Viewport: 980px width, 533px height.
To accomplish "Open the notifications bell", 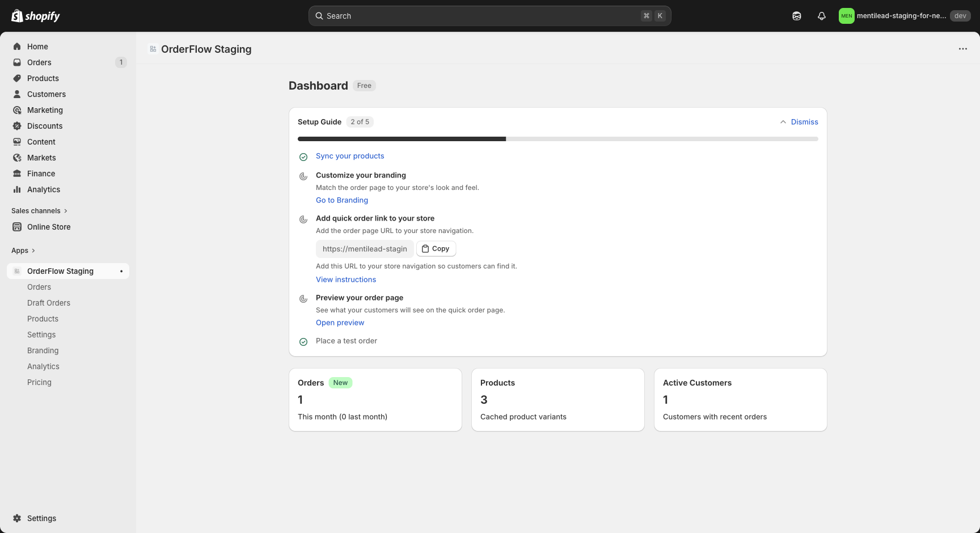I will coord(821,15).
